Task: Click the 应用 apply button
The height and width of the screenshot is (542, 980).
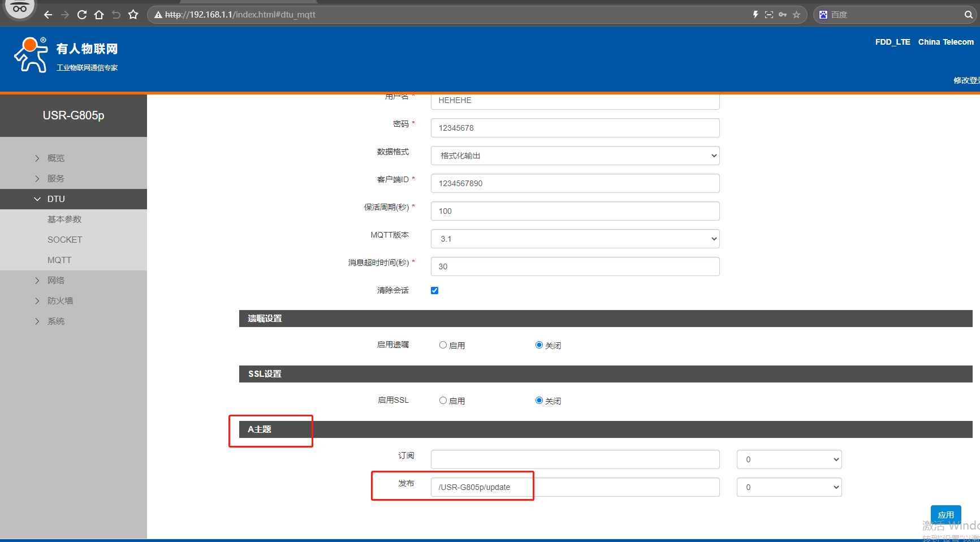Action: click(x=946, y=514)
